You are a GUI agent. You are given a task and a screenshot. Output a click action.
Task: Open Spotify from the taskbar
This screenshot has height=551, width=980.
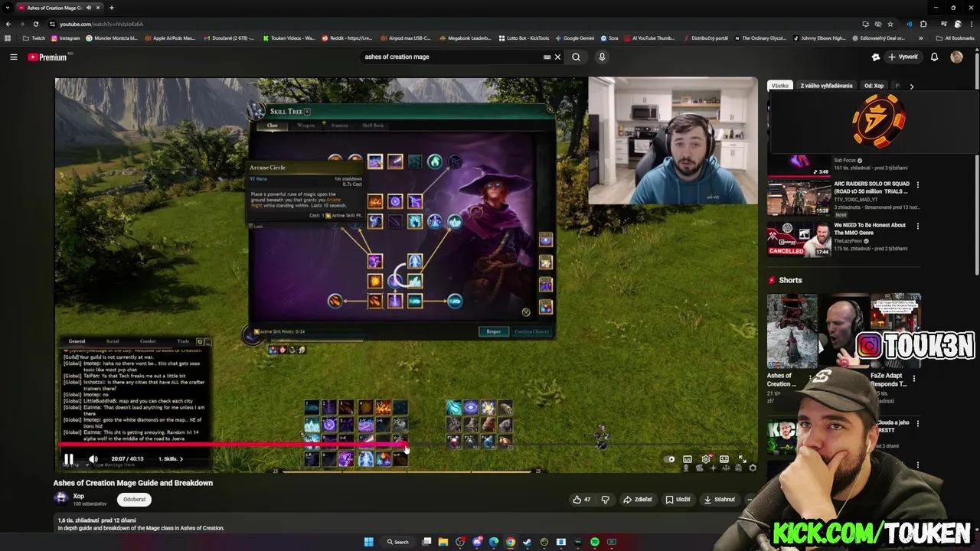coord(595,542)
